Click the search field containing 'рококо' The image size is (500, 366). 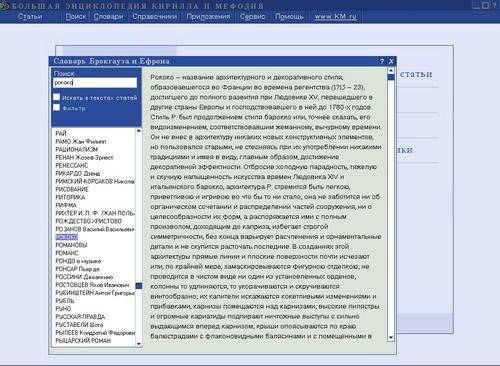point(95,83)
